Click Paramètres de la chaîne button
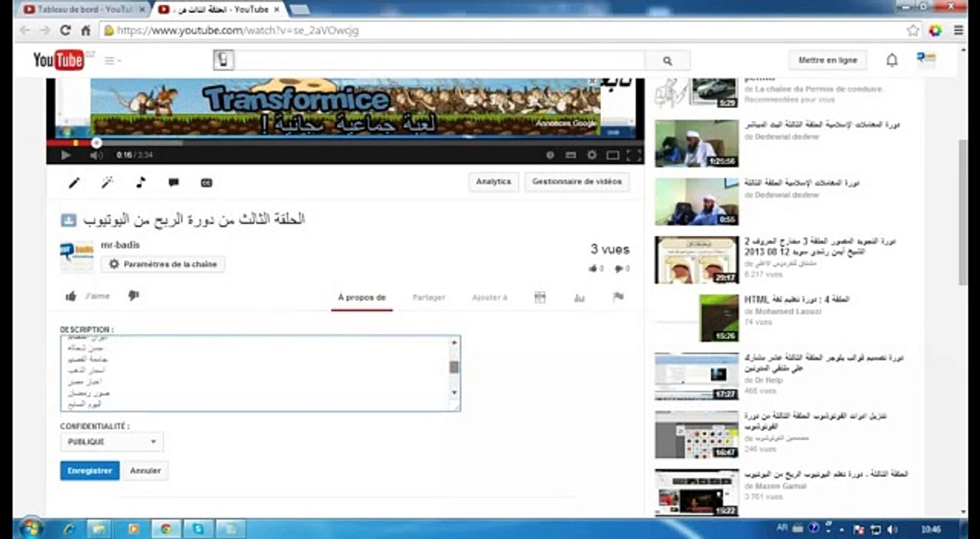This screenshot has height=539, width=980. pyautogui.click(x=162, y=264)
